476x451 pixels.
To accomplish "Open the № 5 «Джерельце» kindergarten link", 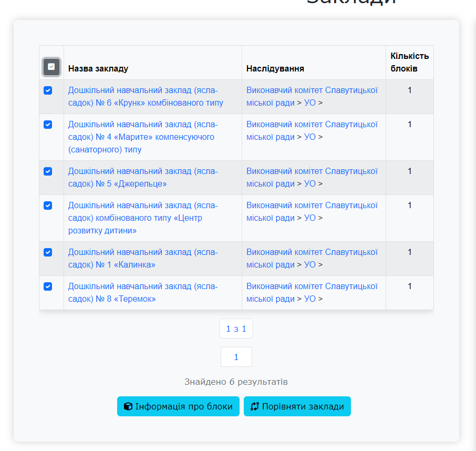I will click(142, 178).
